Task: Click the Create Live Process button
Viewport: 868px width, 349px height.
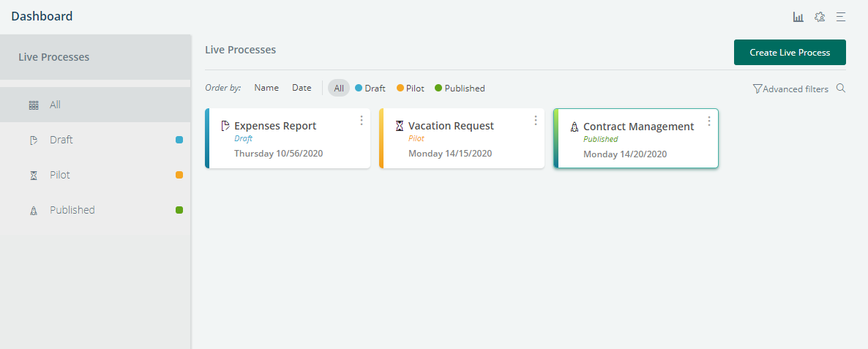Action: [790, 53]
